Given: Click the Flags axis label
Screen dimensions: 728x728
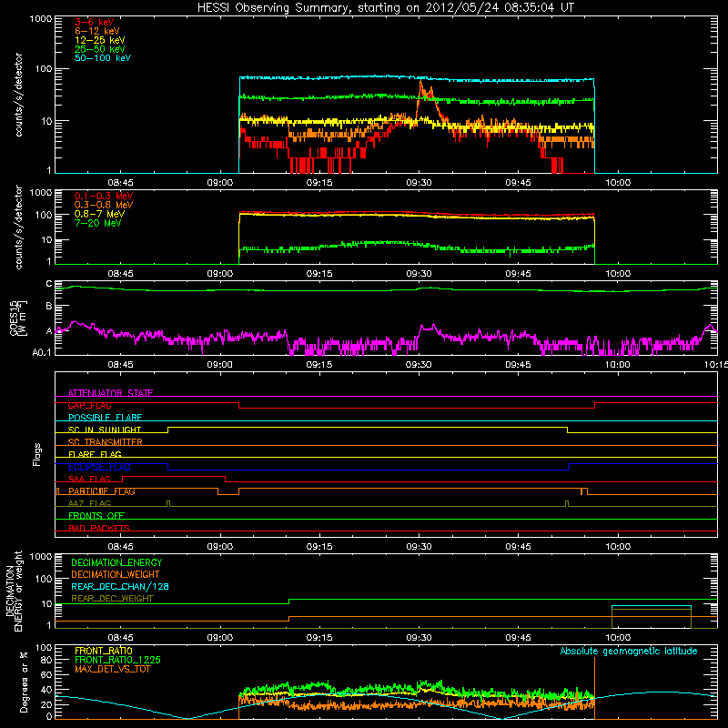Looking at the screenshot, I should (37, 454).
